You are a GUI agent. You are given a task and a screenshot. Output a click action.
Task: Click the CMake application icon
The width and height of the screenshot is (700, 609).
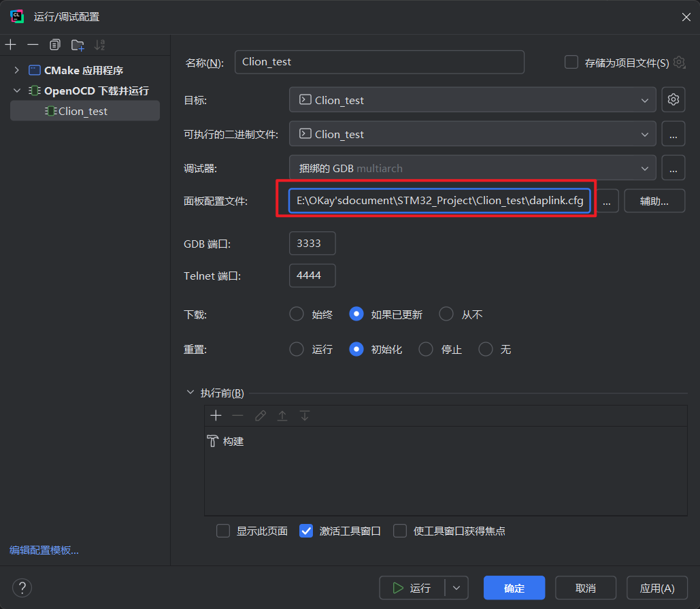(35, 70)
